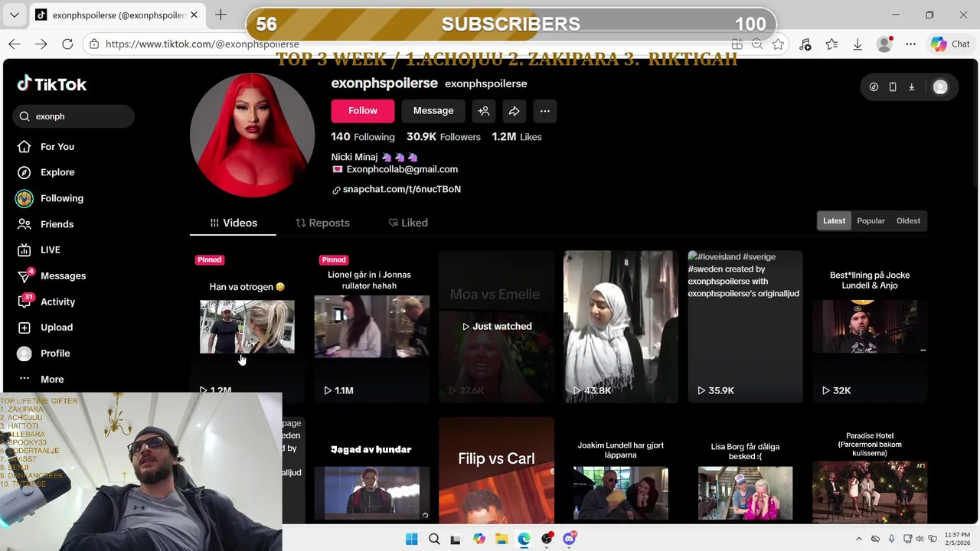
Task: Open a new browser tab
Action: tap(220, 15)
